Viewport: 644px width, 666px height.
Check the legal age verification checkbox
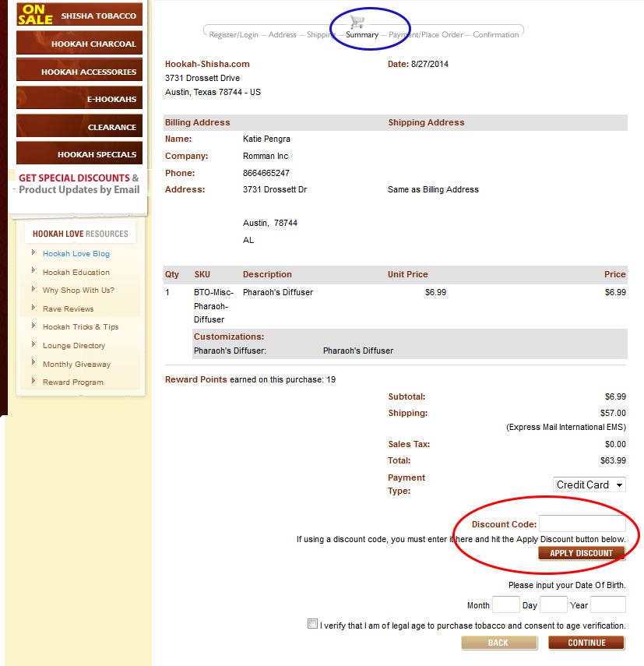[312, 623]
